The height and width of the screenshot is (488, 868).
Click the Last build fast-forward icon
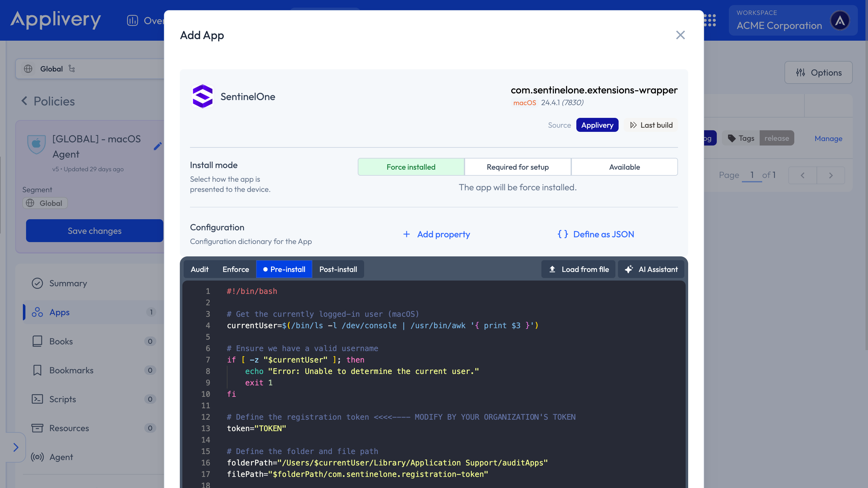634,125
